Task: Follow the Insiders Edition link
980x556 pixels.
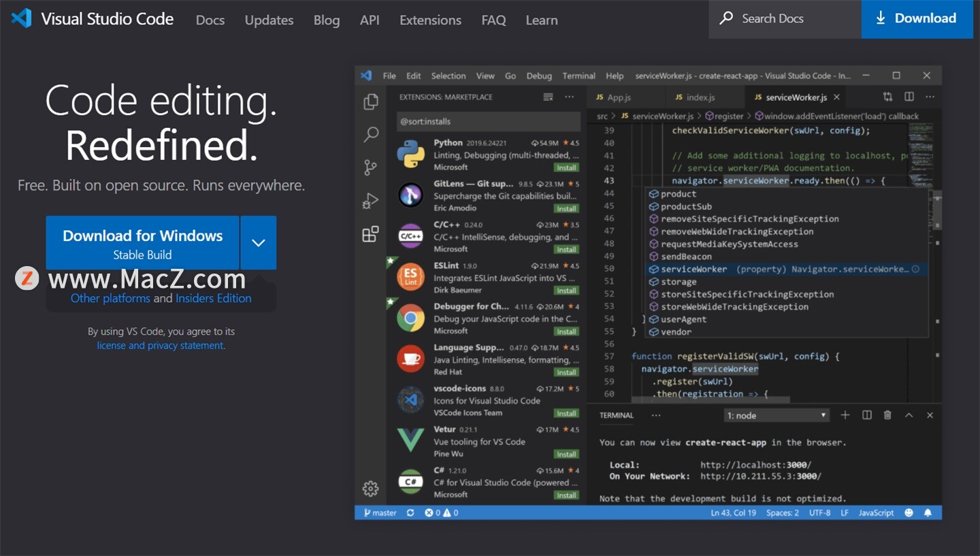Action: 214,298
